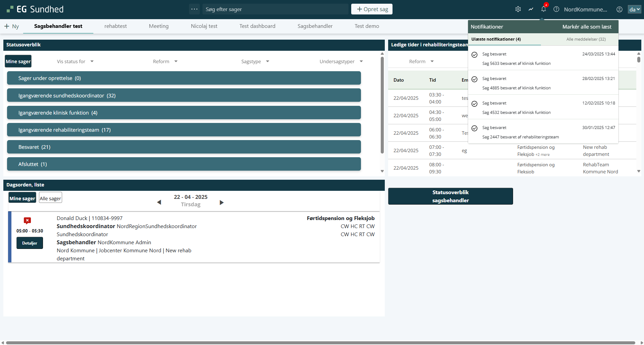Go to previous day with left arrow
Image resolution: width=644 pixels, height=345 pixels.
coord(159,202)
